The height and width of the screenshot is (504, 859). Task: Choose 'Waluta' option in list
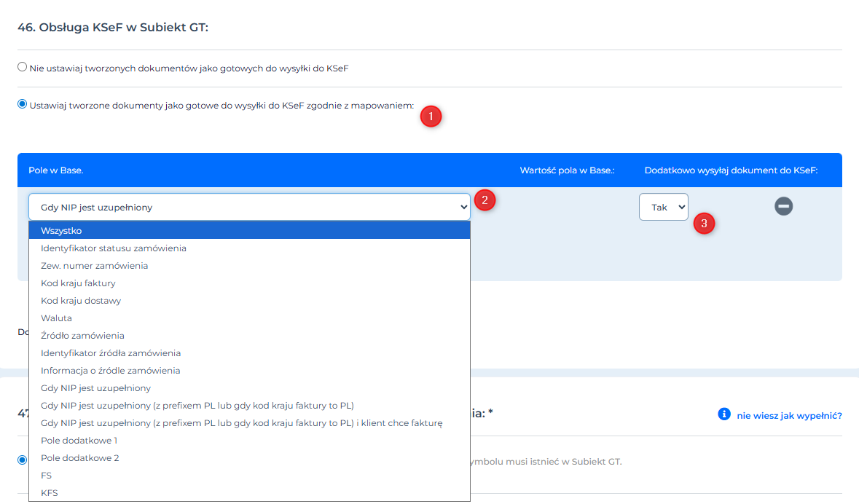[249, 318]
